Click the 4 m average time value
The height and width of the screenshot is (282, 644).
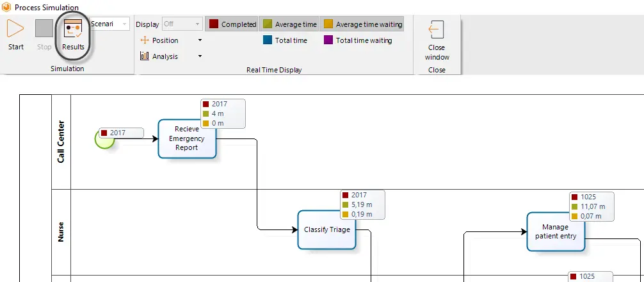point(218,113)
